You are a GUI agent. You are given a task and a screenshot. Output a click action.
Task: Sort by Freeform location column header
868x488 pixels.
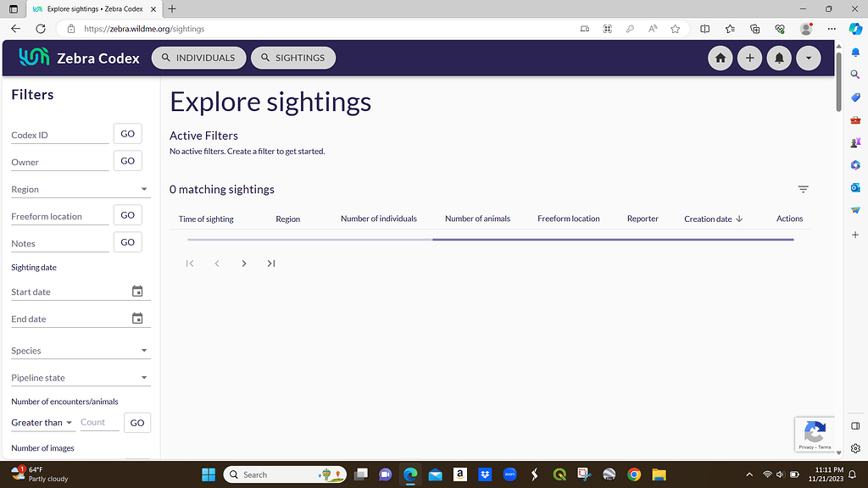point(569,219)
